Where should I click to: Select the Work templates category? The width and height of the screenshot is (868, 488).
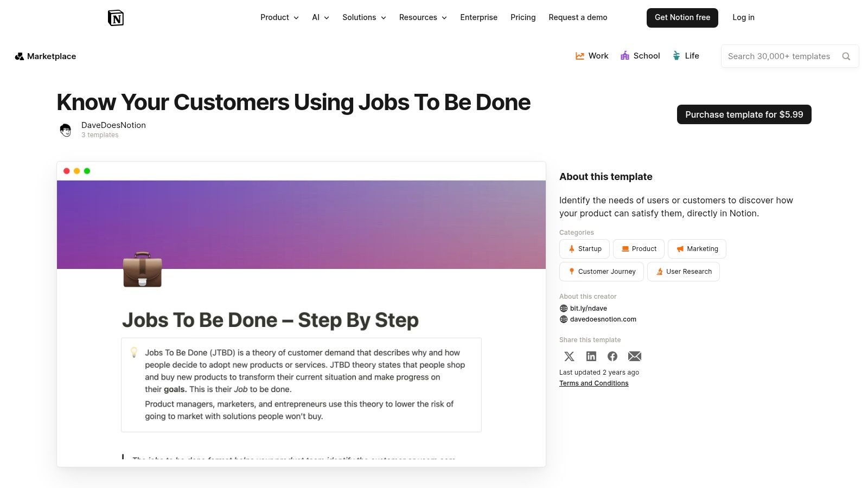tap(592, 56)
